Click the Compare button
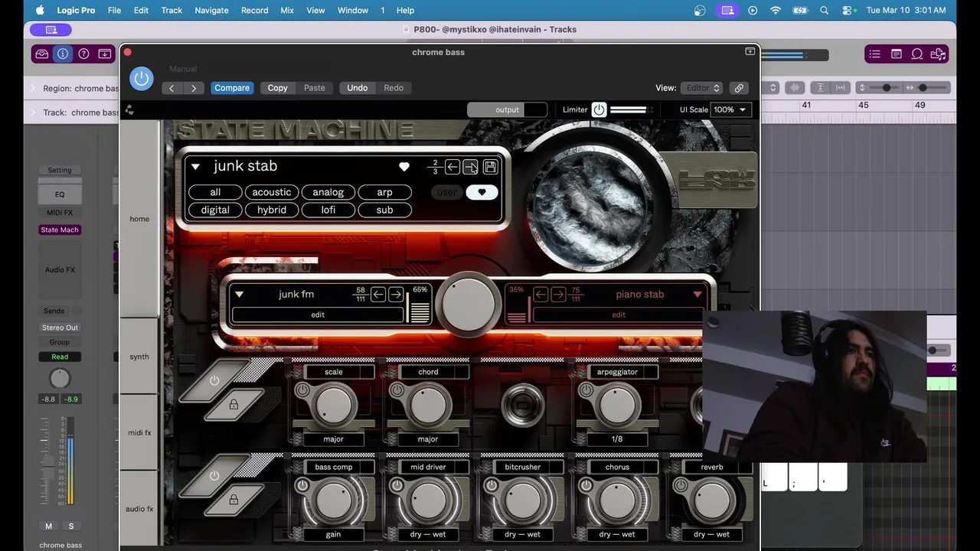Viewport: 980px width, 551px height. tap(232, 88)
